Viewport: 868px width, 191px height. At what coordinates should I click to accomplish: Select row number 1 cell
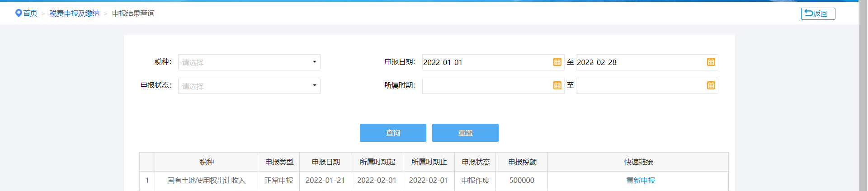pyautogui.click(x=147, y=180)
